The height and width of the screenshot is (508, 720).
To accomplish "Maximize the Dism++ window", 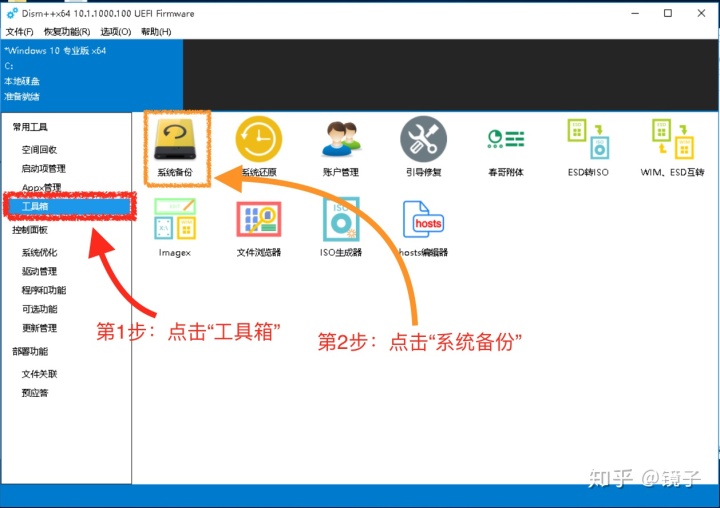I will tap(668, 13).
